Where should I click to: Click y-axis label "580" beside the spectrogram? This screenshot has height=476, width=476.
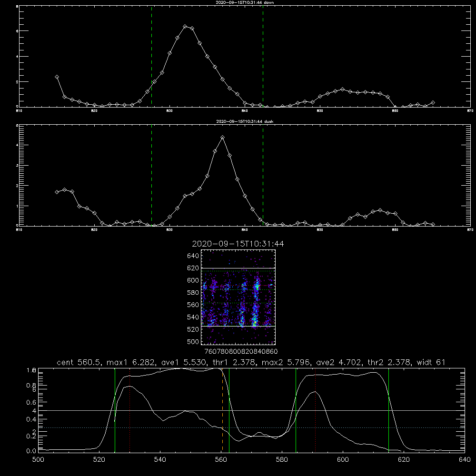[193, 293]
